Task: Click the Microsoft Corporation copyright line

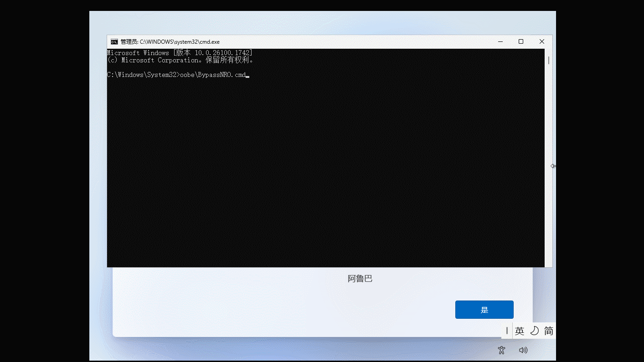Action: point(180,60)
